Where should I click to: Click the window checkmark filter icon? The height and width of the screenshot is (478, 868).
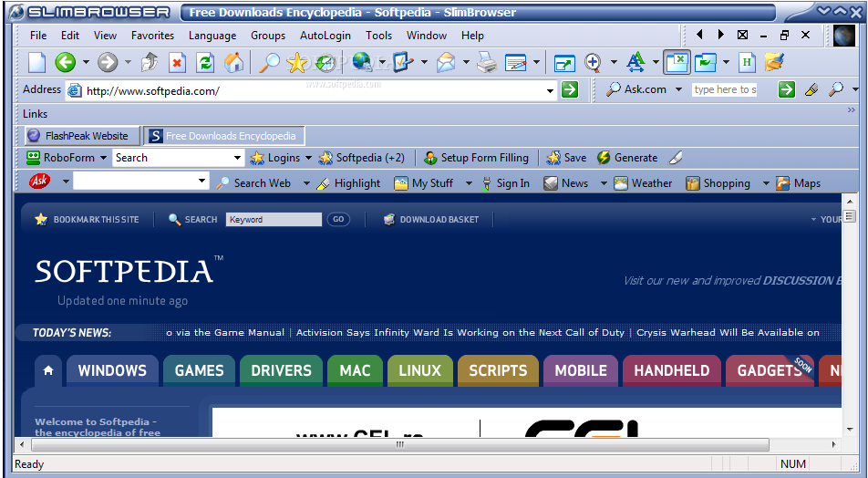tap(706, 63)
